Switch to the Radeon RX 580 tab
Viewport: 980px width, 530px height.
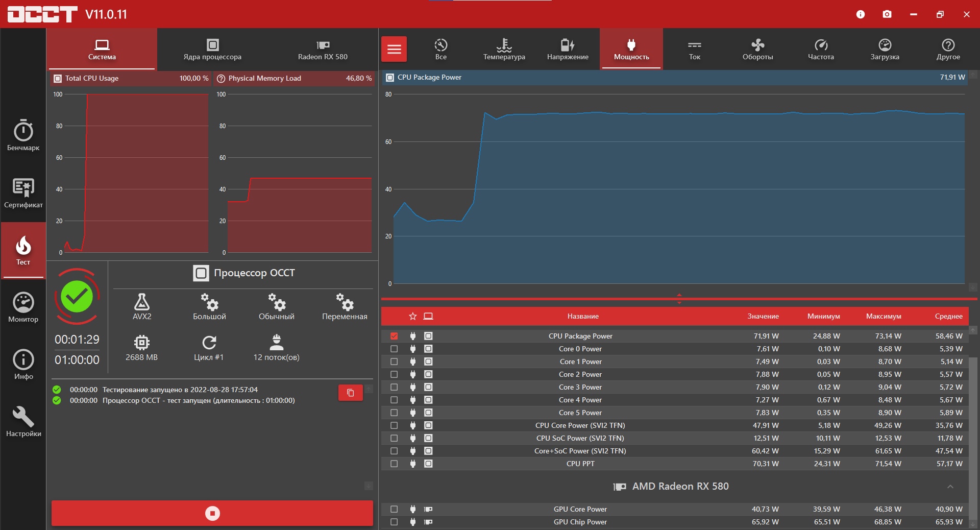(323, 49)
